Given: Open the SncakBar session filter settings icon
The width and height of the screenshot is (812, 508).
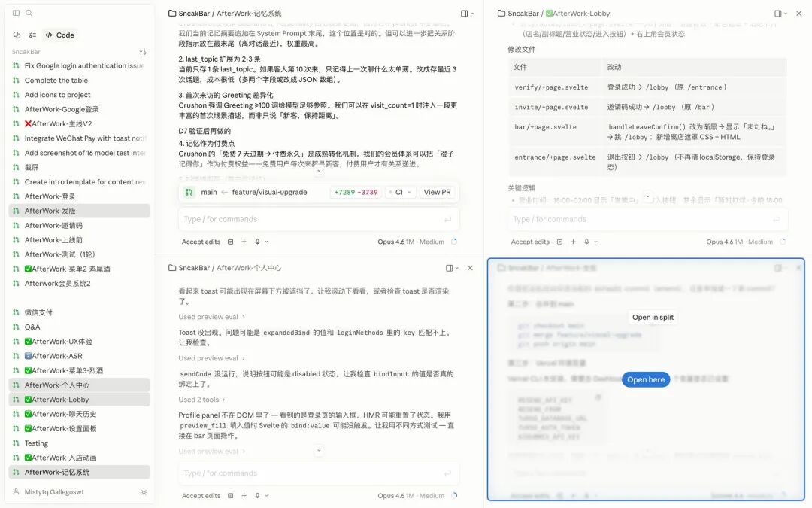Looking at the screenshot, I should coord(143,52).
